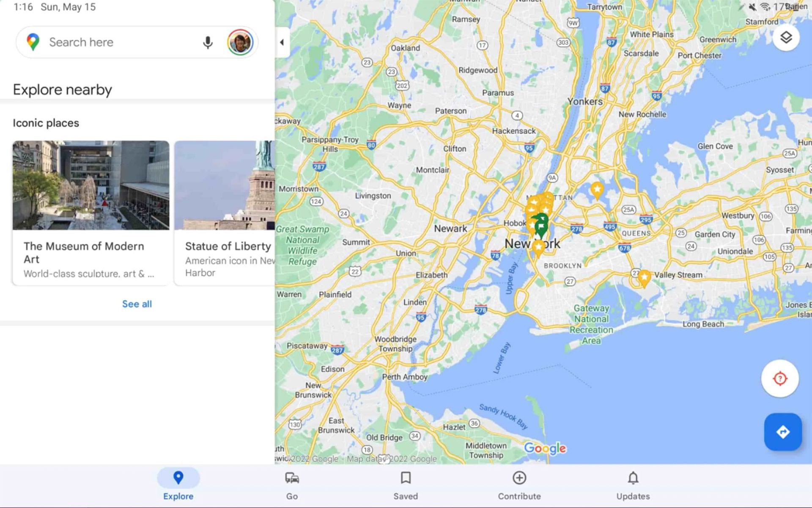Tap the user profile avatar button
The width and height of the screenshot is (812, 508).
[x=240, y=42]
